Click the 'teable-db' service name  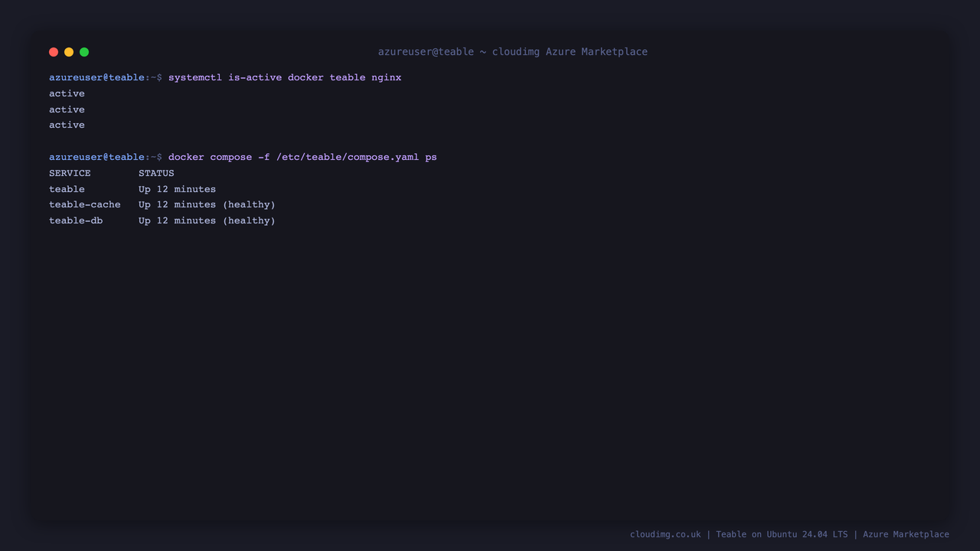point(76,220)
